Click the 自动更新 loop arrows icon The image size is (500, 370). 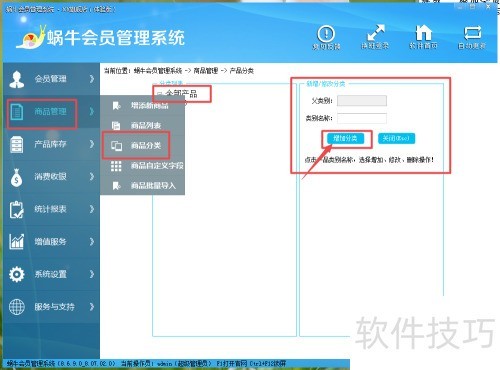tap(472, 33)
